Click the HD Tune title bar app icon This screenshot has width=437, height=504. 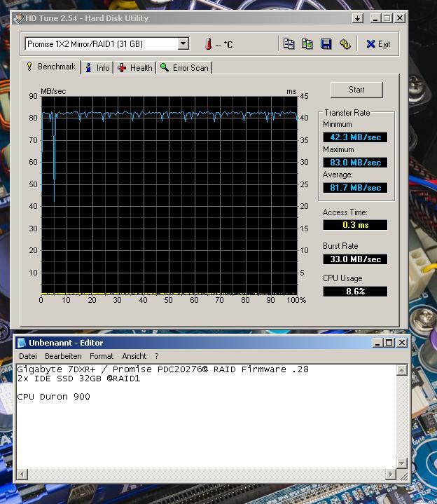(18, 18)
